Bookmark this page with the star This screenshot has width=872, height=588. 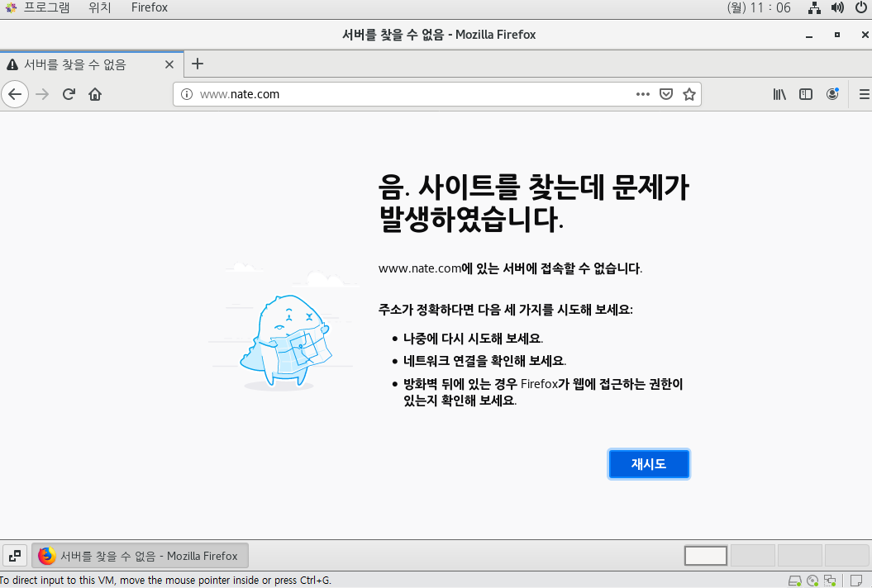tap(689, 94)
